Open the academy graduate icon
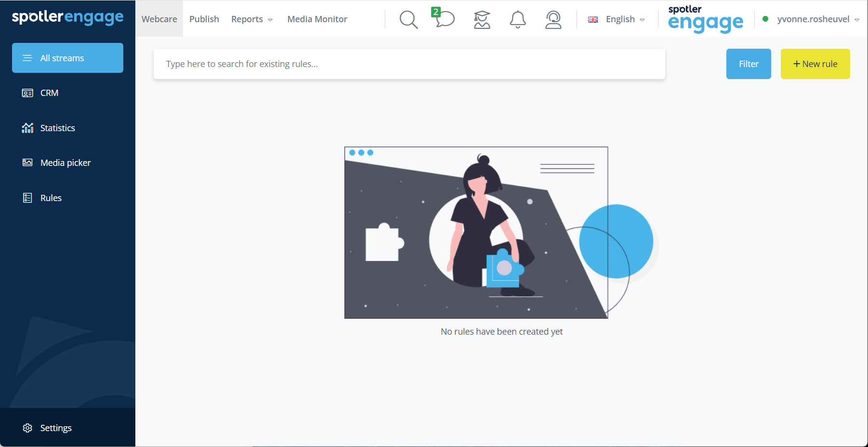The height and width of the screenshot is (447, 868). tap(482, 19)
